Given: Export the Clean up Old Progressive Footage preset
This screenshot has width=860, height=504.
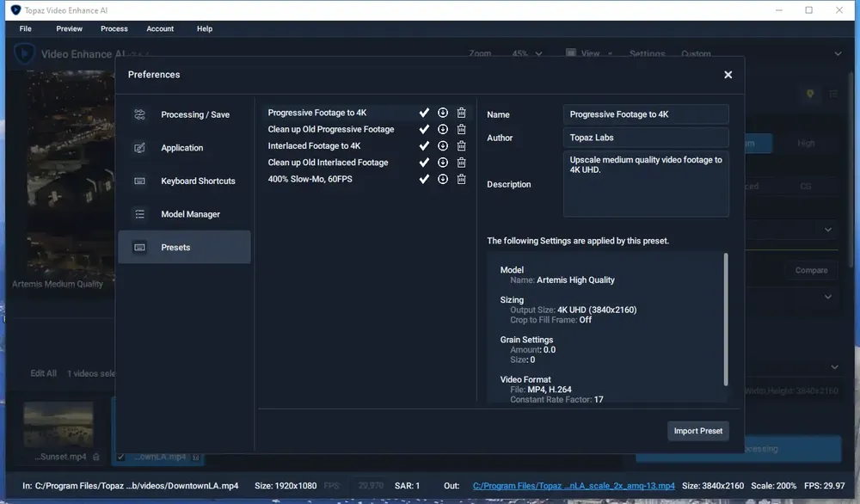Looking at the screenshot, I should (443, 129).
